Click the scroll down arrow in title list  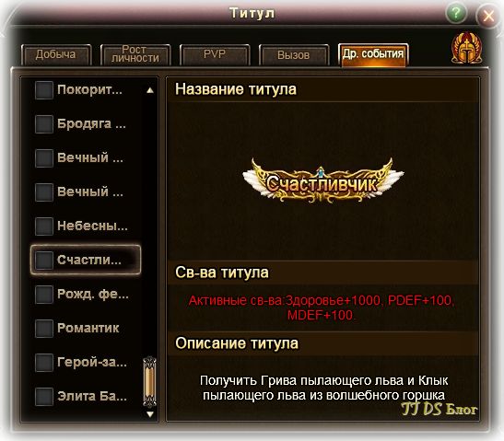pos(150,414)
